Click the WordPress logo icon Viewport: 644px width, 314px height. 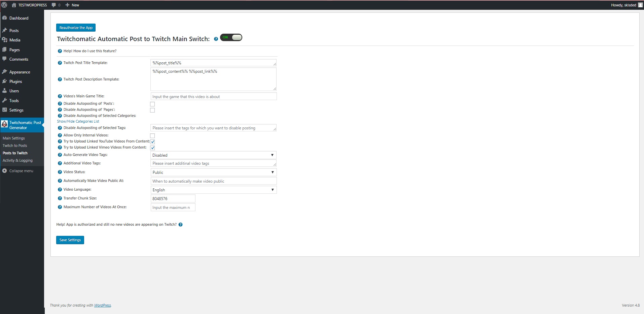4,5
